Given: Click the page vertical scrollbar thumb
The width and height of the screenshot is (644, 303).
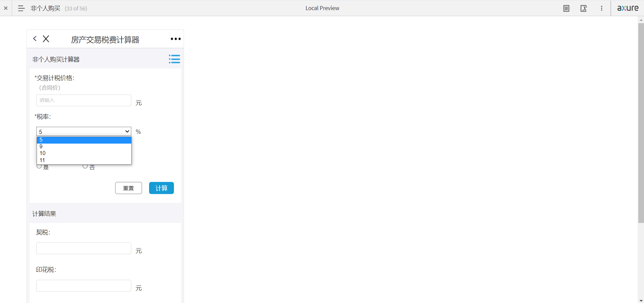Looking at the screenshot, I should [x=641, y=123].
